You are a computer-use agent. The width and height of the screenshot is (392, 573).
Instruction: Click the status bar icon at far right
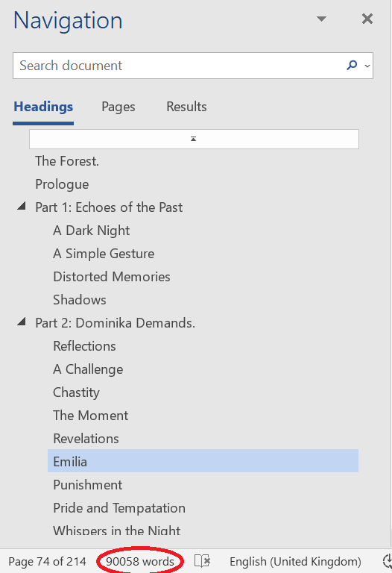(x=387, y=561)
